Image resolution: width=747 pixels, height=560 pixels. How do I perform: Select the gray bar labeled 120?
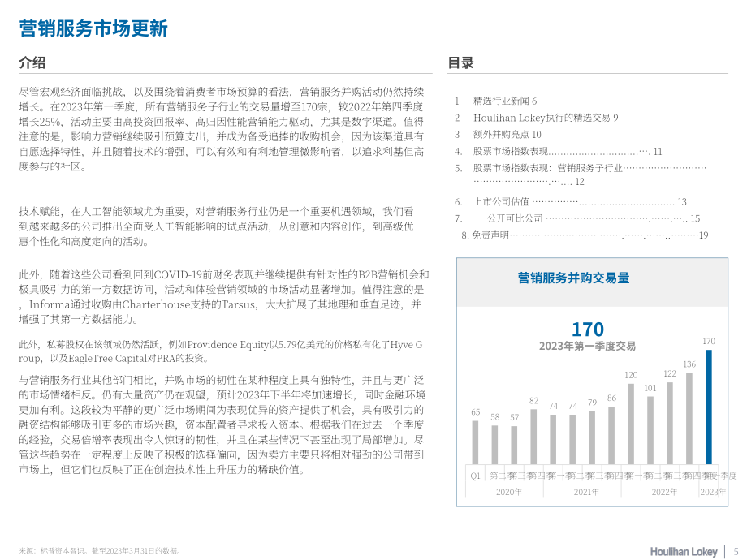click(x=631, y=424)
